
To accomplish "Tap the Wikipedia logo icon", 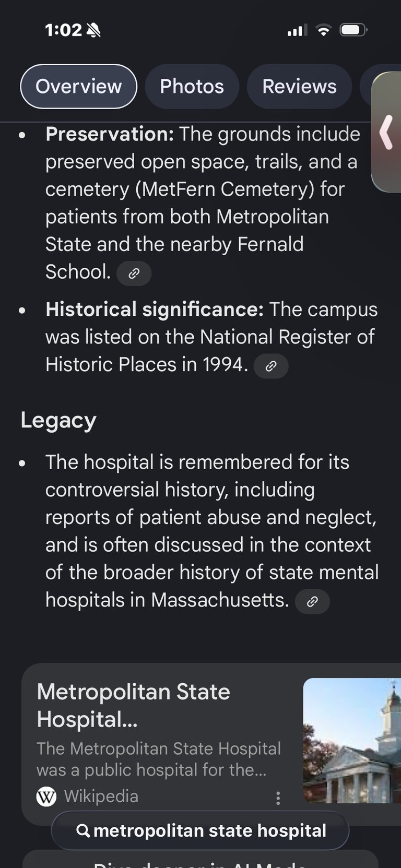I will coord(46,796).
